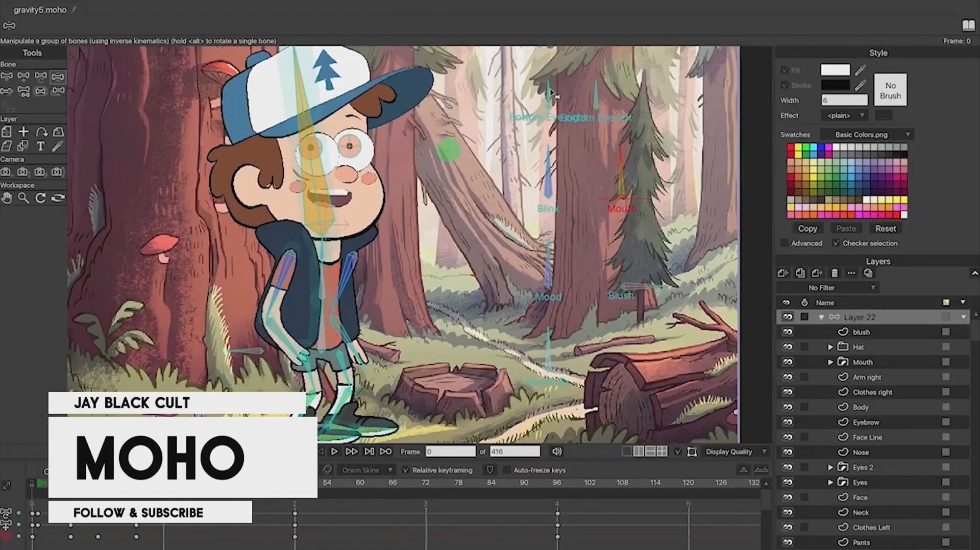The width and height of the screenshot is (980, 550).
Task: Step forward one frame
Action: pyautogui.click(x=351, y=452)
